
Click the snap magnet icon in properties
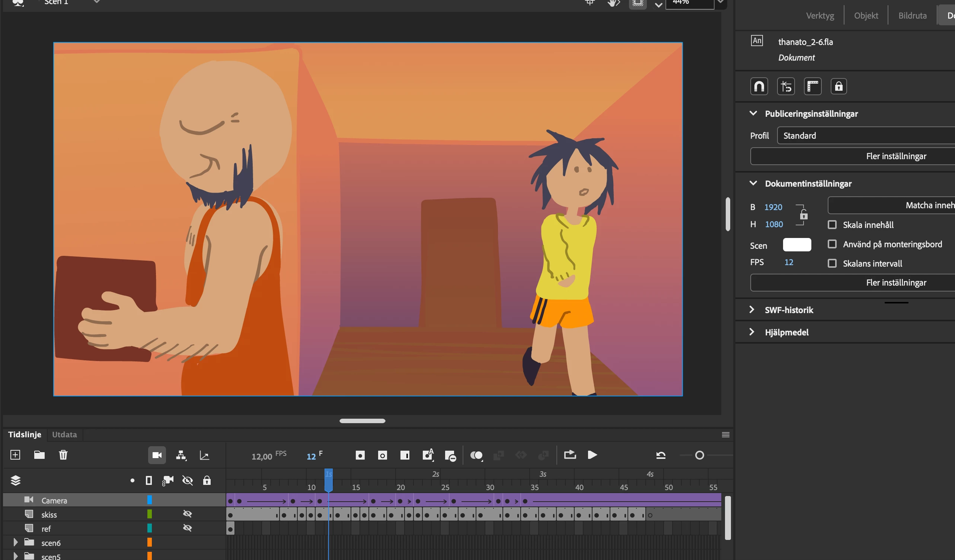(x=759, y=87)
